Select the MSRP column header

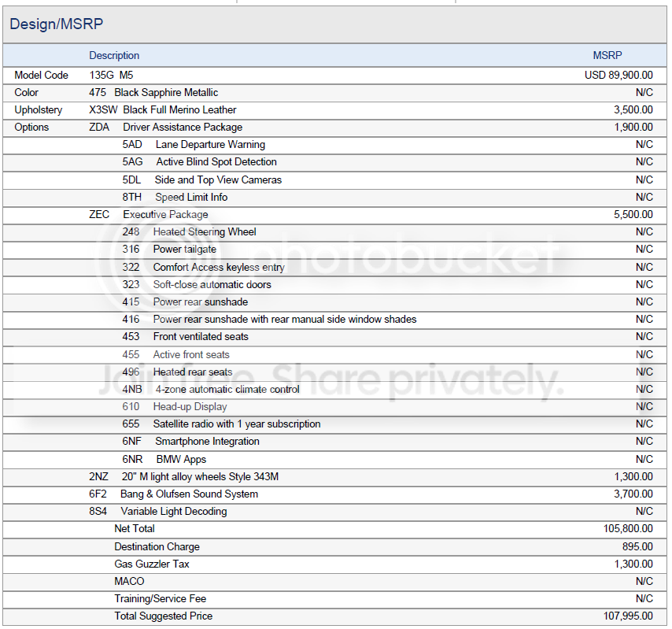click(x=607, y=56)
